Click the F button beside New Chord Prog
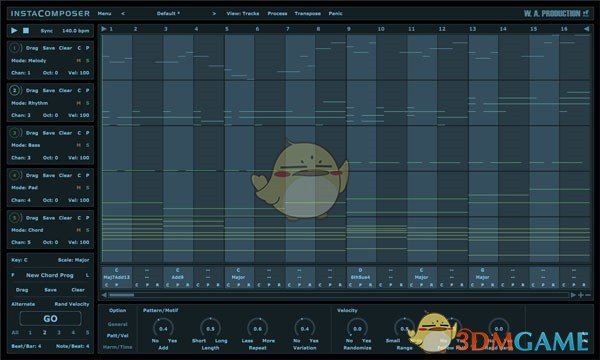The width and height of the screenshot is (600, 360). [x=13, y=275]
